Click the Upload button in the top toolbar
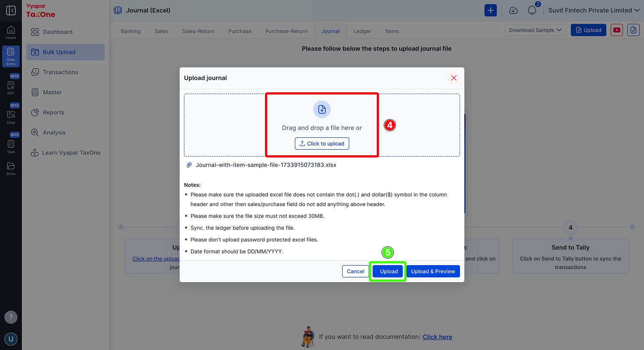The width and height of the screenshot is (644, 350). point(588,30)
